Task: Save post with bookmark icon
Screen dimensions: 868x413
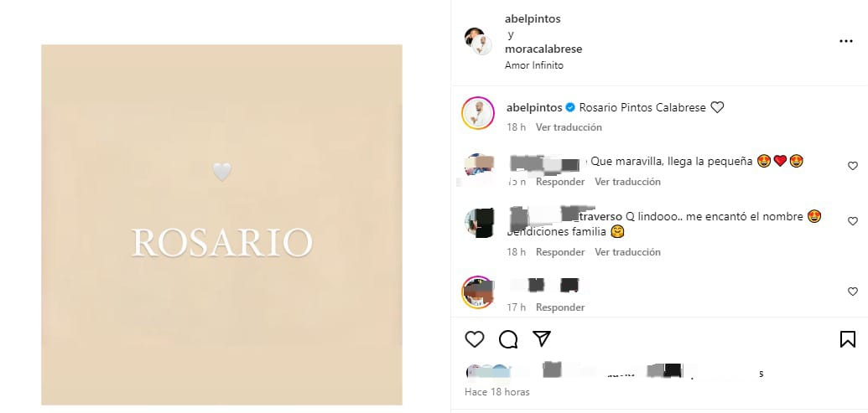Action: coord(848,339)
